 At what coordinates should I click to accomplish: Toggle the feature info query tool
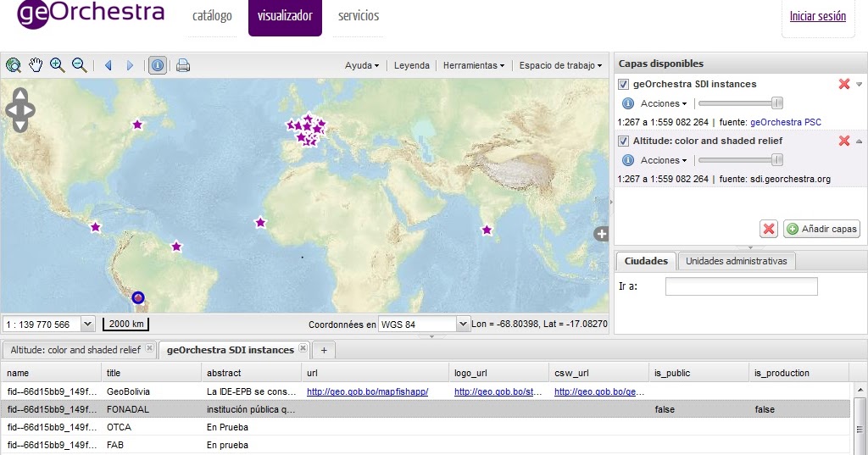[158, 65]
